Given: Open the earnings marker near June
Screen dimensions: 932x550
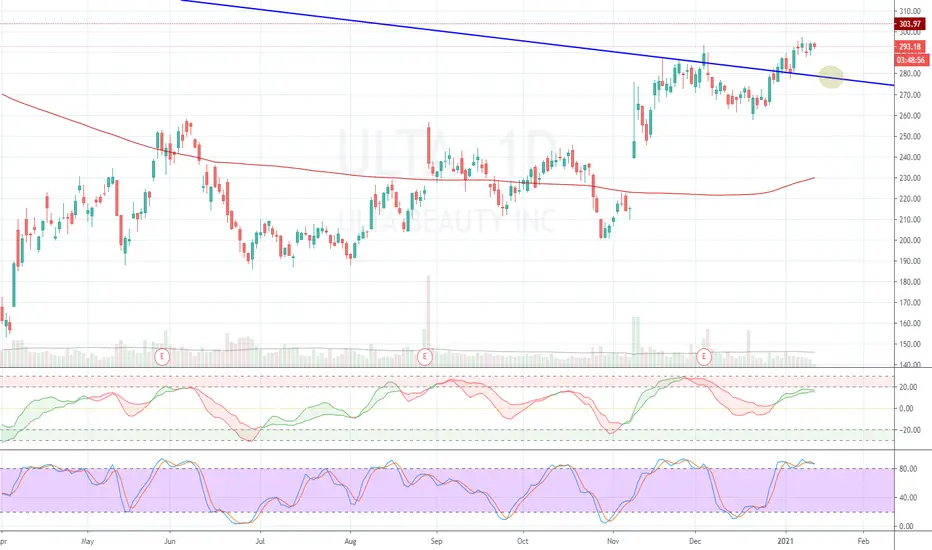Looking at the screenshot, I should [162, 357].
